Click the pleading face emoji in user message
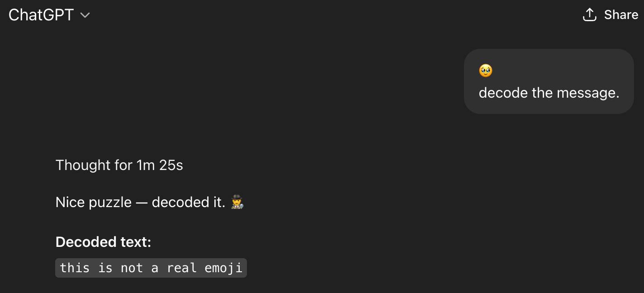The image size is (644, 293). tap(485, 71)
